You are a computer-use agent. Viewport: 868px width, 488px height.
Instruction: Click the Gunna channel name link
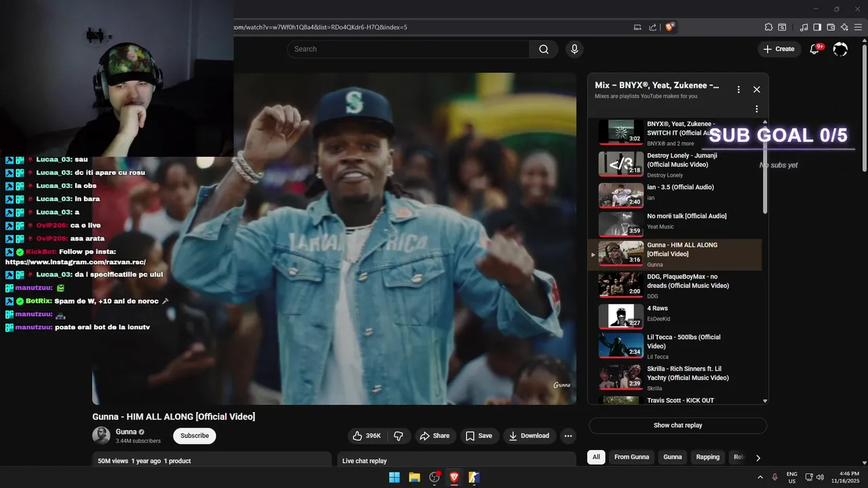click(x=126, y=432)
